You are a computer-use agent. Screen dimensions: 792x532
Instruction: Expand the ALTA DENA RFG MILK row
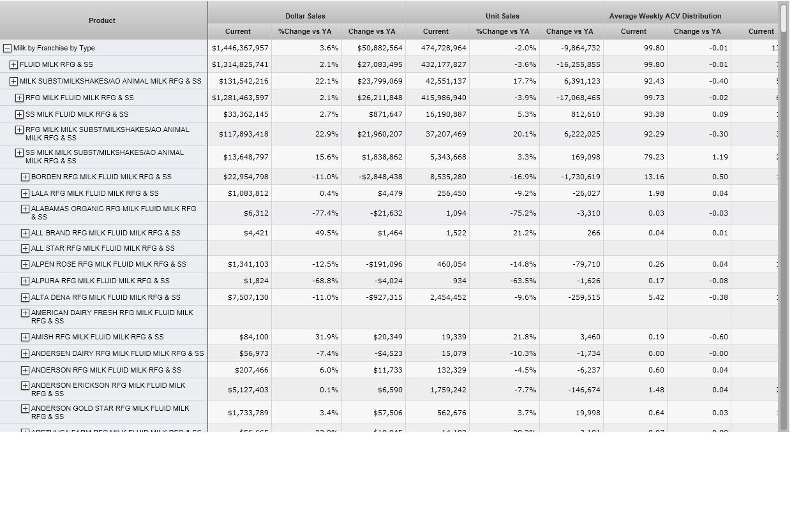tap(25, 298)
